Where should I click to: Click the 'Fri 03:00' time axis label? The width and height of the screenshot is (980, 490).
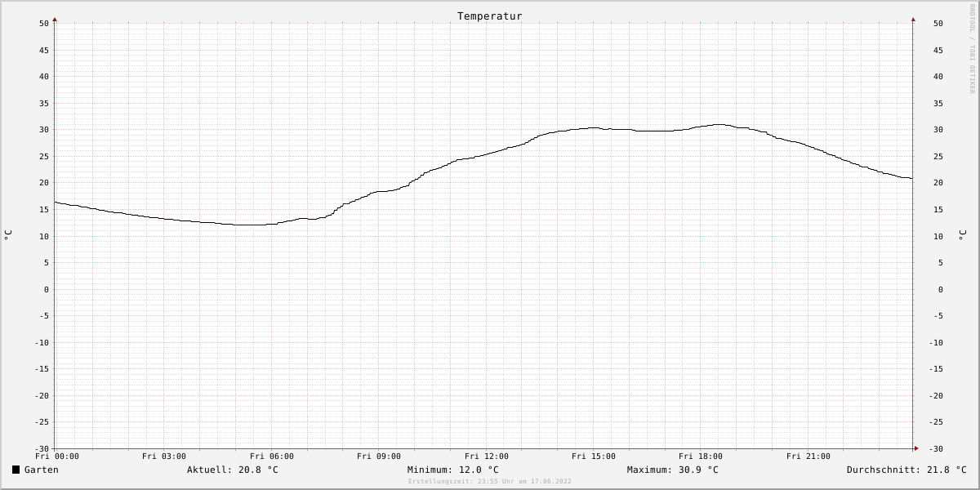point(164,457)
